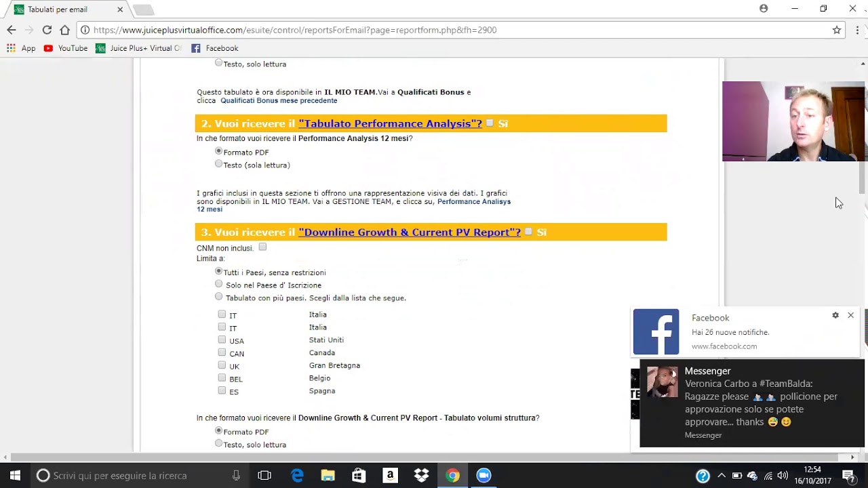Check the UK Gran Bretagna checkbox

(222, 365)
